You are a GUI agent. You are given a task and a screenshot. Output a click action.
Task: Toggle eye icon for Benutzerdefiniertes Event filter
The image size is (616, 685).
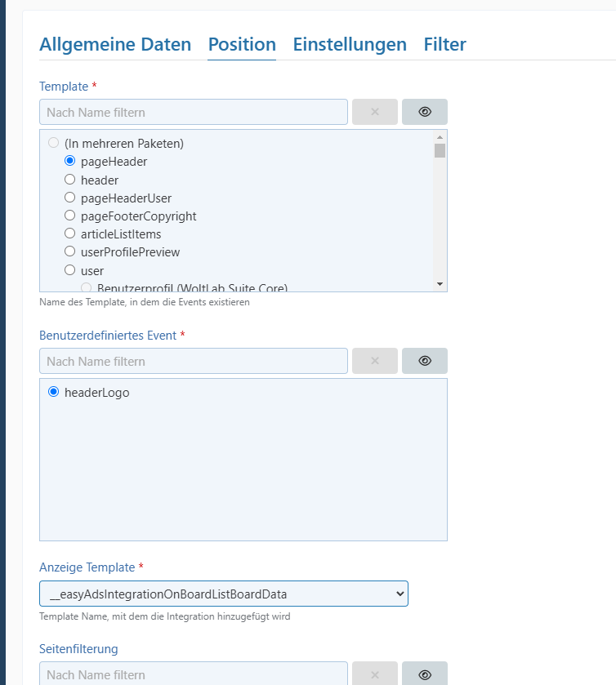(424, 361)
